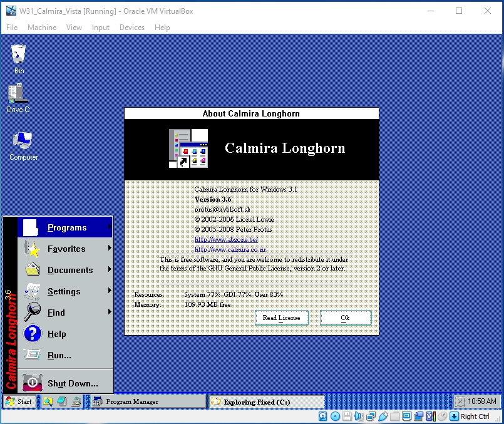Click the tray icon beside the clock
This screenshot has height=424, width=504.
pos(460,401)
